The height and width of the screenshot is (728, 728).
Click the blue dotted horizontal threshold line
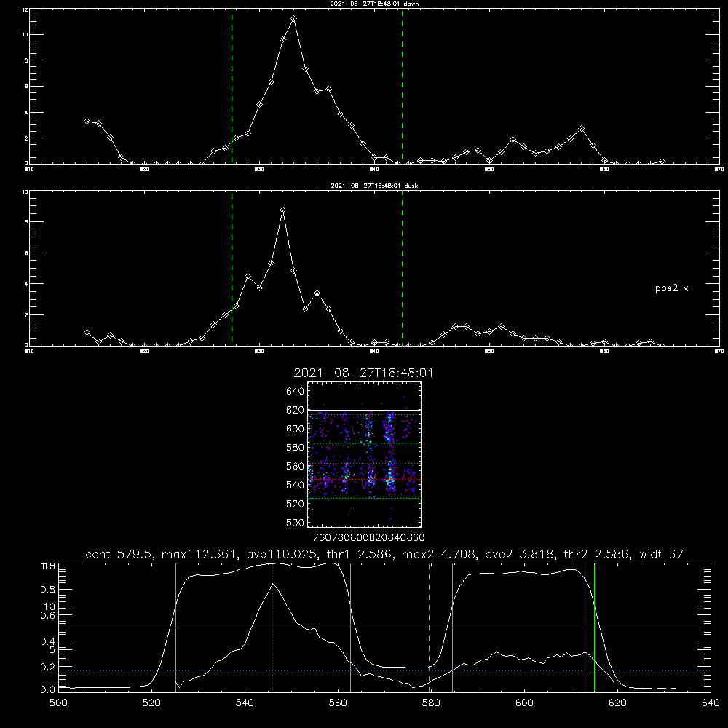(x=384, y=670)
